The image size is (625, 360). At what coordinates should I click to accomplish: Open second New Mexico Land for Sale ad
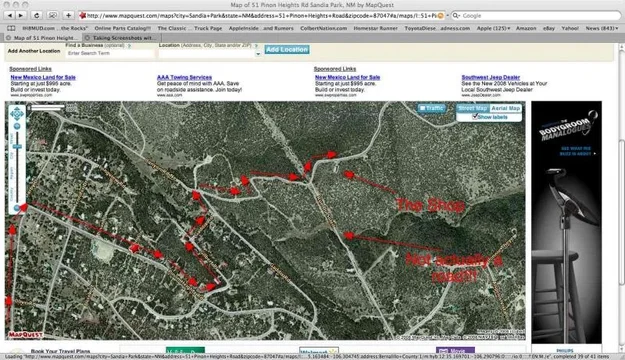(x=348, y=77)
